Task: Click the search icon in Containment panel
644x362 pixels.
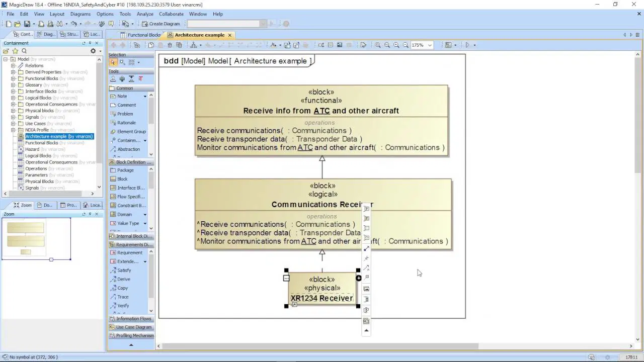Action: pos(24,51)
